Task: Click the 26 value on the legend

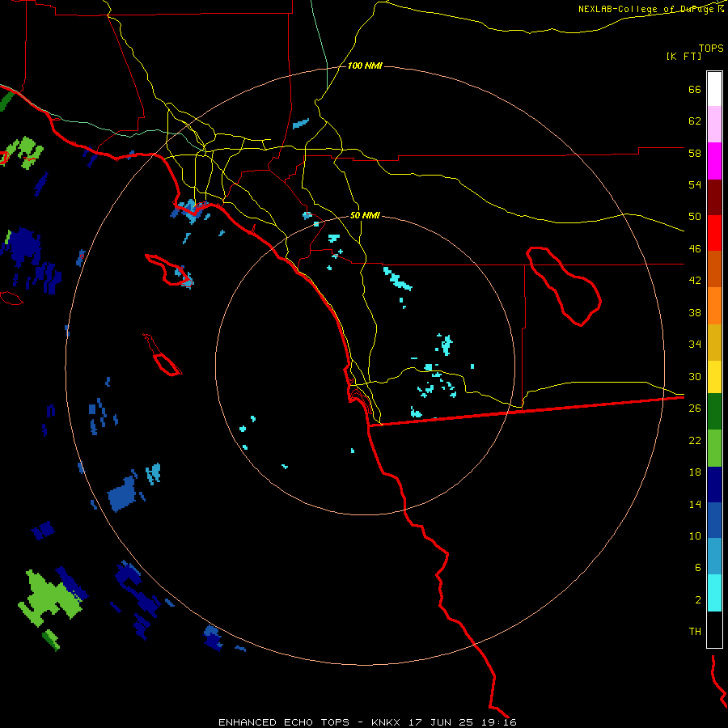Action: [x=695, y=408]
